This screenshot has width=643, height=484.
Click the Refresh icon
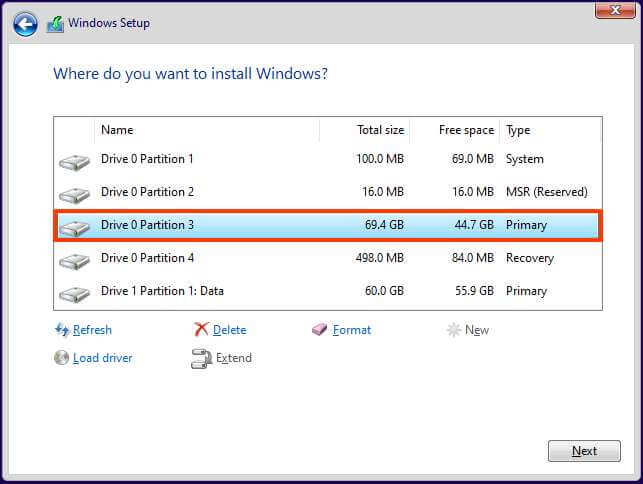point(62,330)
